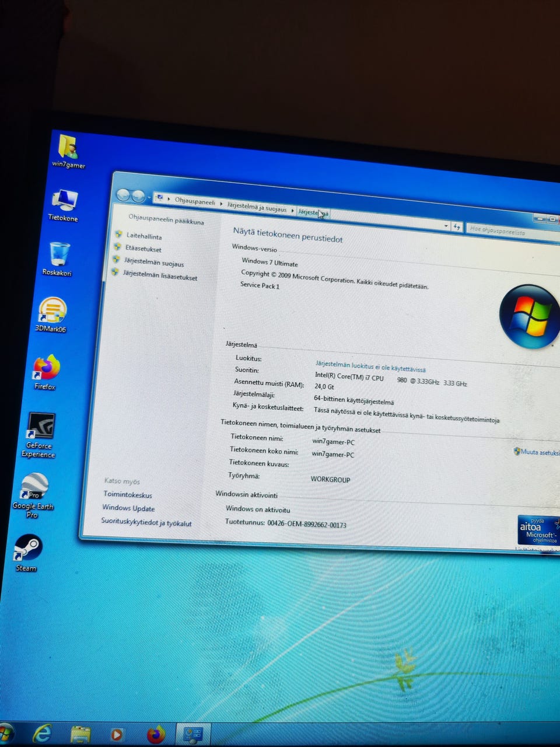Open Järjestelmän lisäasetukset link
560x747 pixels.
(160, 275)
